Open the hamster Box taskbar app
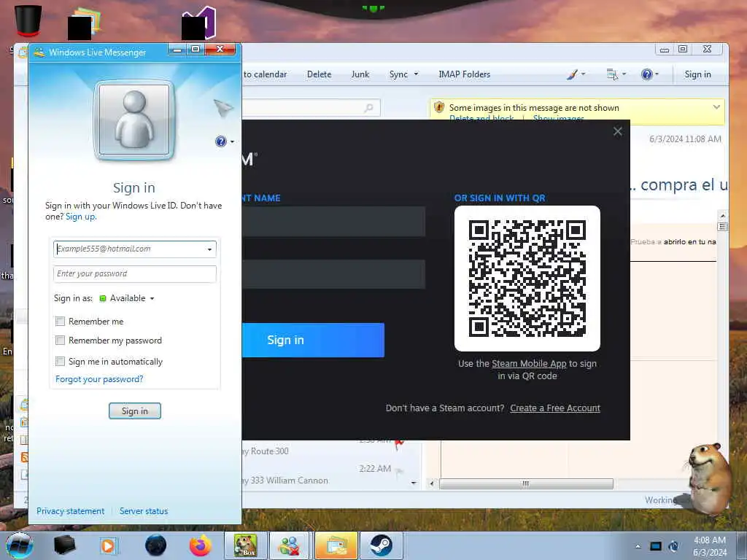The width and height of the screenshot is (747, 560). pos(245,545)
